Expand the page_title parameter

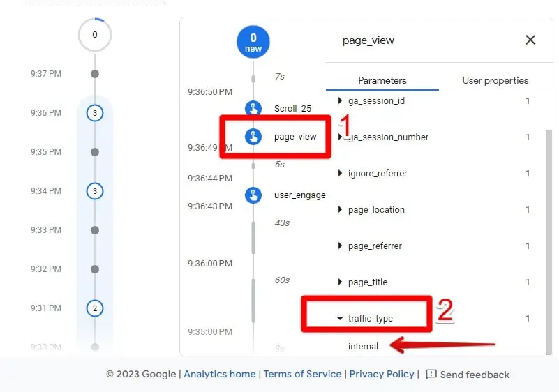[x=341, y=282]
